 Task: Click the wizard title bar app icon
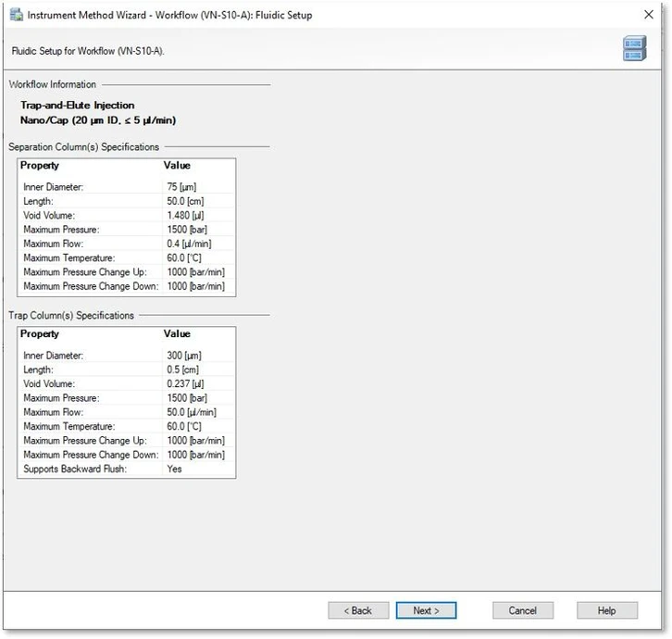click(16, 16)
